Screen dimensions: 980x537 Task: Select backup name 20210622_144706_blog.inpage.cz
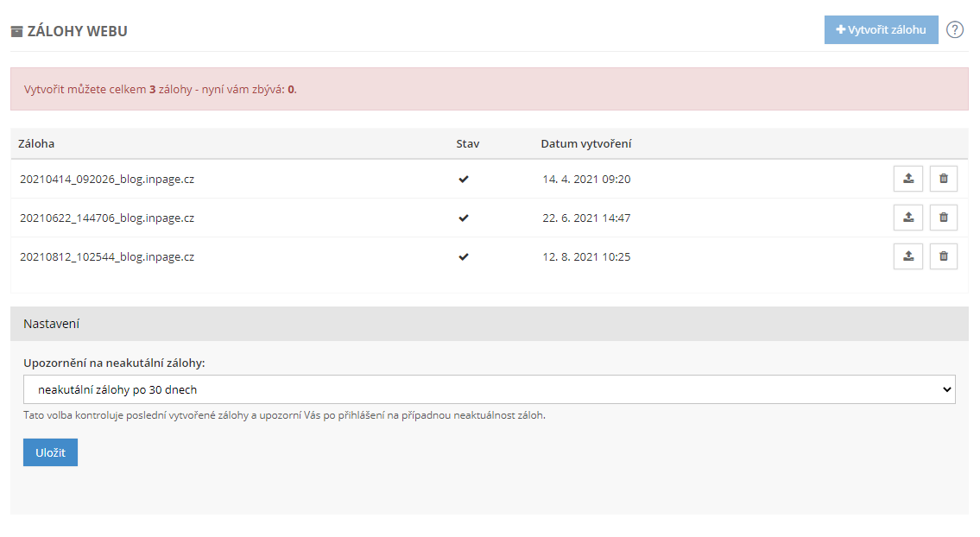(x=107, y=218)
